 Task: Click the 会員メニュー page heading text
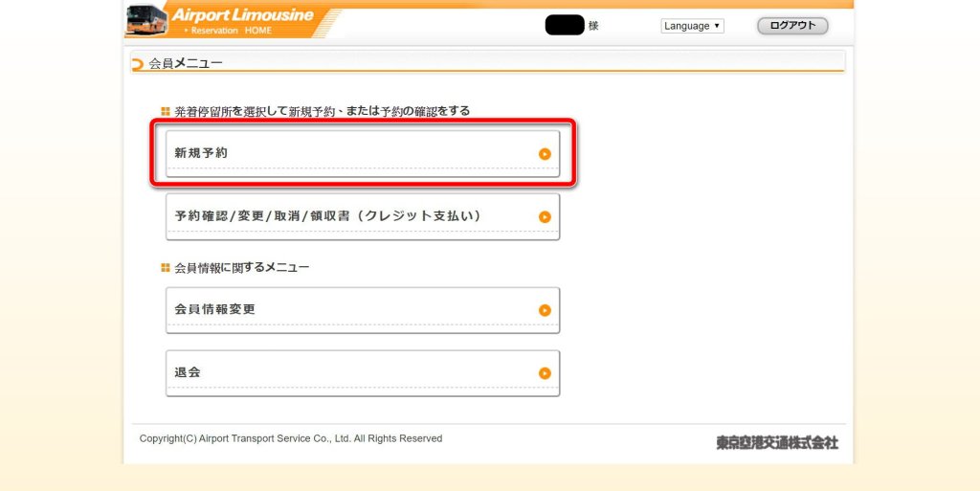[x=186, y=64]
